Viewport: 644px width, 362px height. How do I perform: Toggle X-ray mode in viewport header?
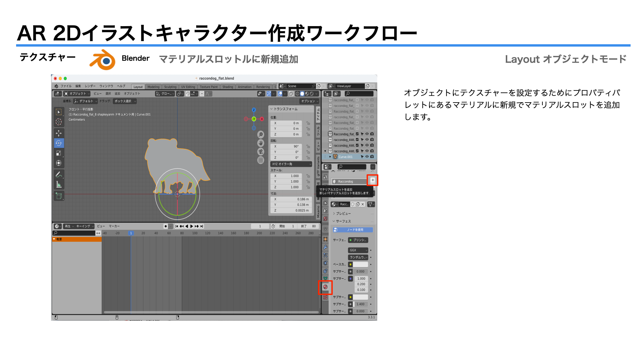coord(291,94)
